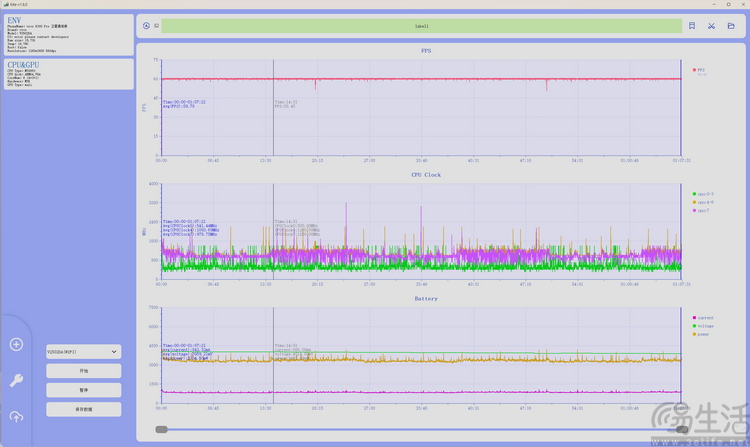Screen dimensions: 750x447
Task: Click the 开始 start button
Action: pyautogui.click(x=83, y=371)
